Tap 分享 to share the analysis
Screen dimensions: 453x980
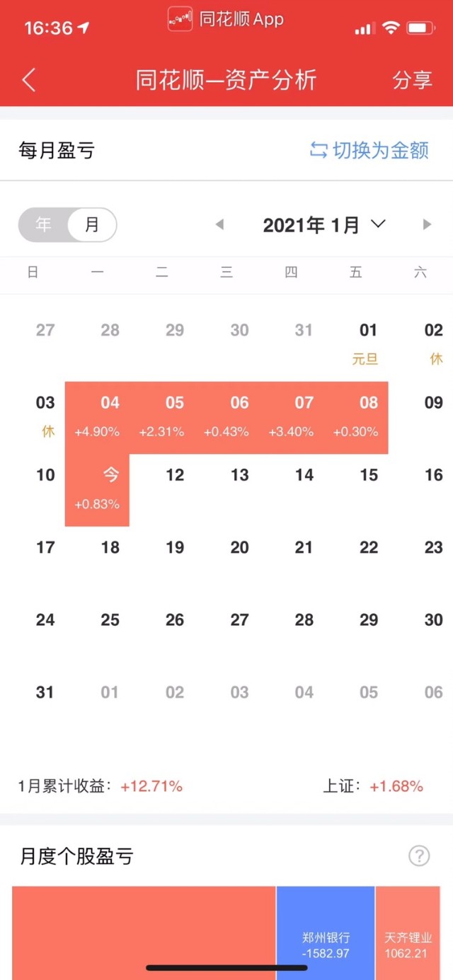point(412,80)
